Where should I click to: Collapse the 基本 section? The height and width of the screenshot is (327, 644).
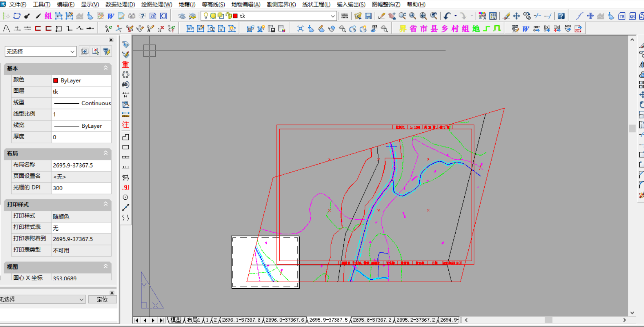coord(105,68)
